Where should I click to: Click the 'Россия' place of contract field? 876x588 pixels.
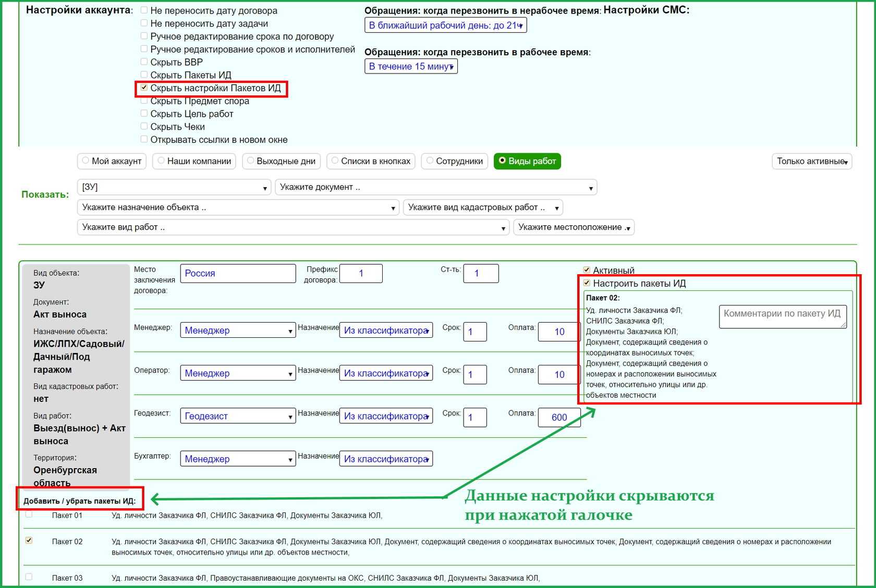pyautogui.click(x=238, y=274)
